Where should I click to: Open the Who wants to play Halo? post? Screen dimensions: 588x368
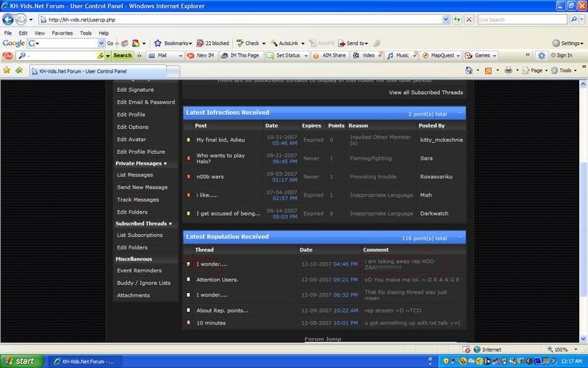pos(218,160)
